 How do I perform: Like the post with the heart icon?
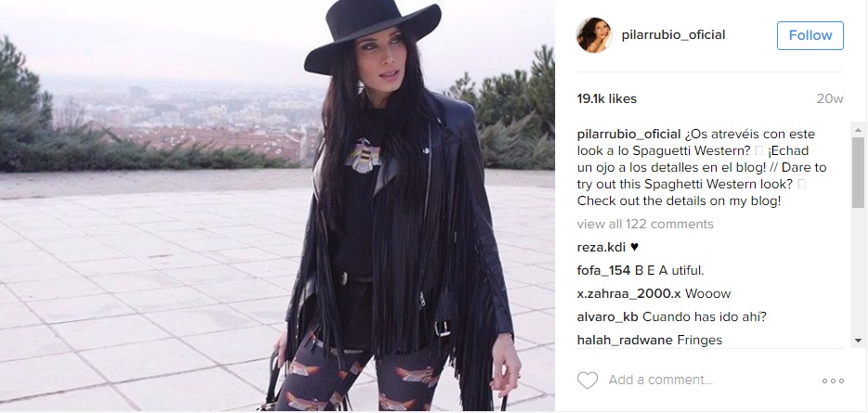588,381
